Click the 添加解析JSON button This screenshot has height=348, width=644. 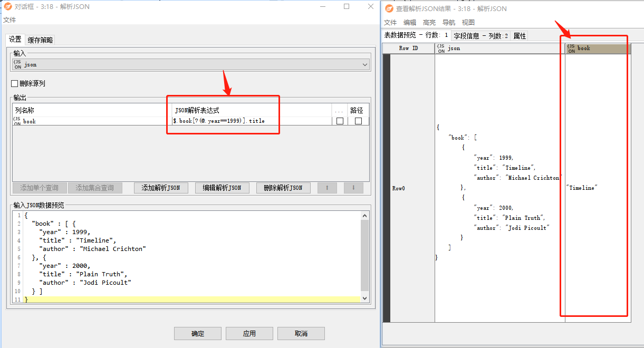pyautogui.click(x=161, y=188)
